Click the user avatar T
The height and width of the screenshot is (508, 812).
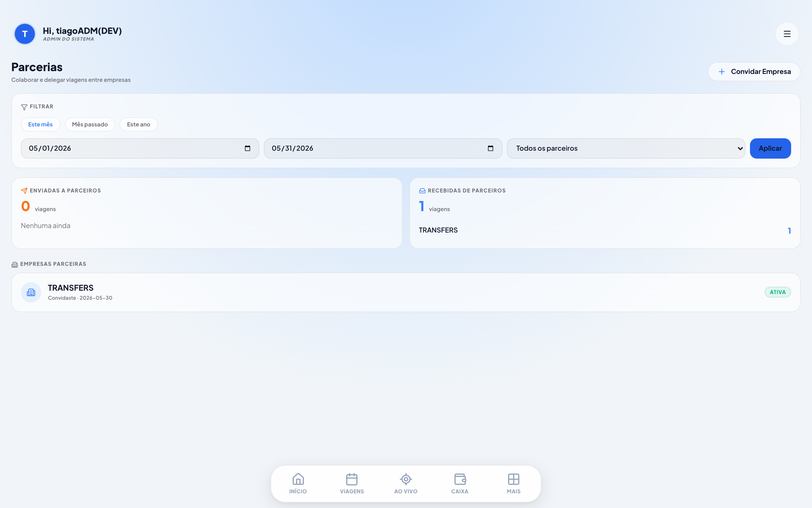25,34
